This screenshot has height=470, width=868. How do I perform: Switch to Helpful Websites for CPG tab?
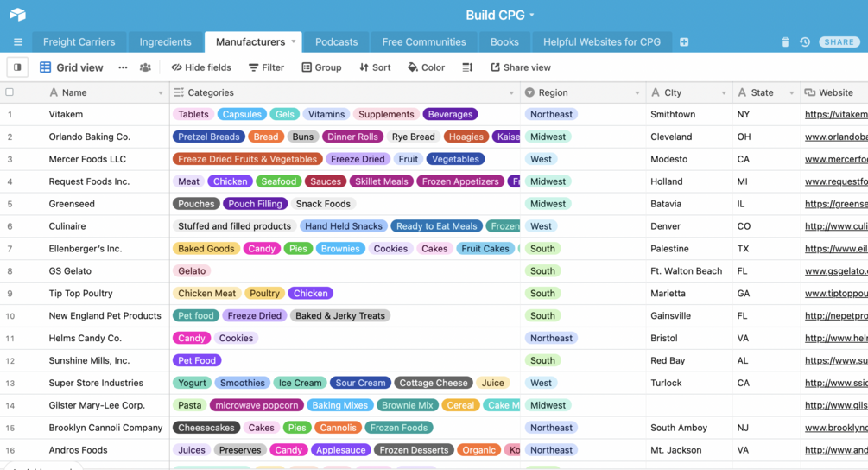tap(602, 42)
